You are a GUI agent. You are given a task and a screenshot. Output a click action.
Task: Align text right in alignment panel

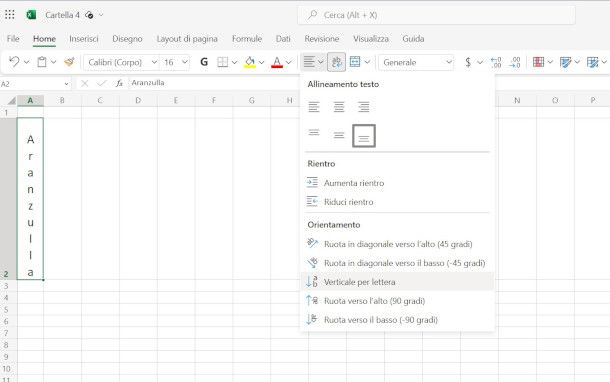tap(364, 107)
